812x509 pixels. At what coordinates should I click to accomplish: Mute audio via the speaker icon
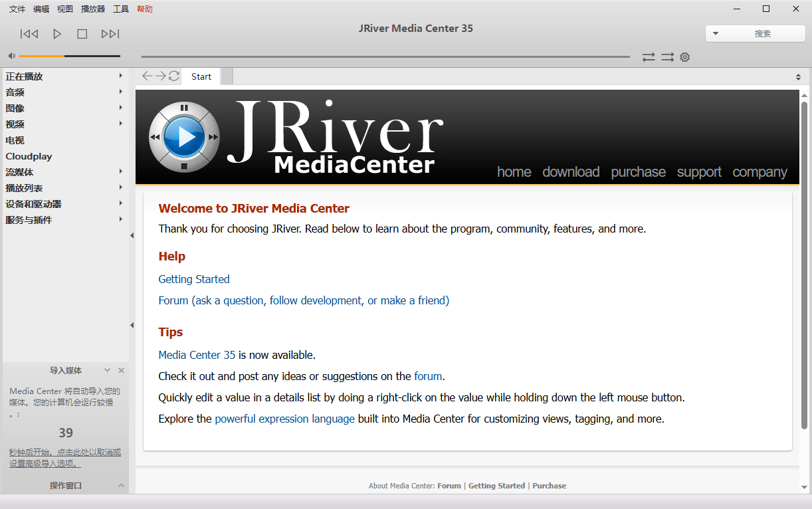11,55
